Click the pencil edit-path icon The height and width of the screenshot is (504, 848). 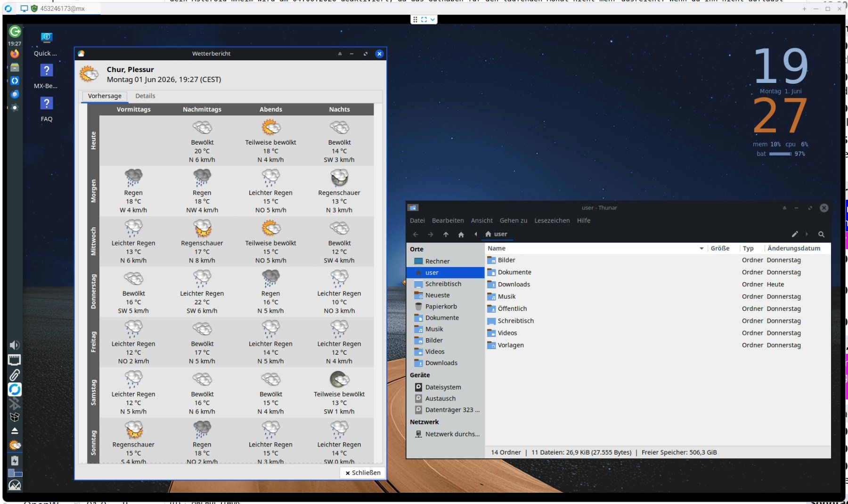tap(795, 234)
